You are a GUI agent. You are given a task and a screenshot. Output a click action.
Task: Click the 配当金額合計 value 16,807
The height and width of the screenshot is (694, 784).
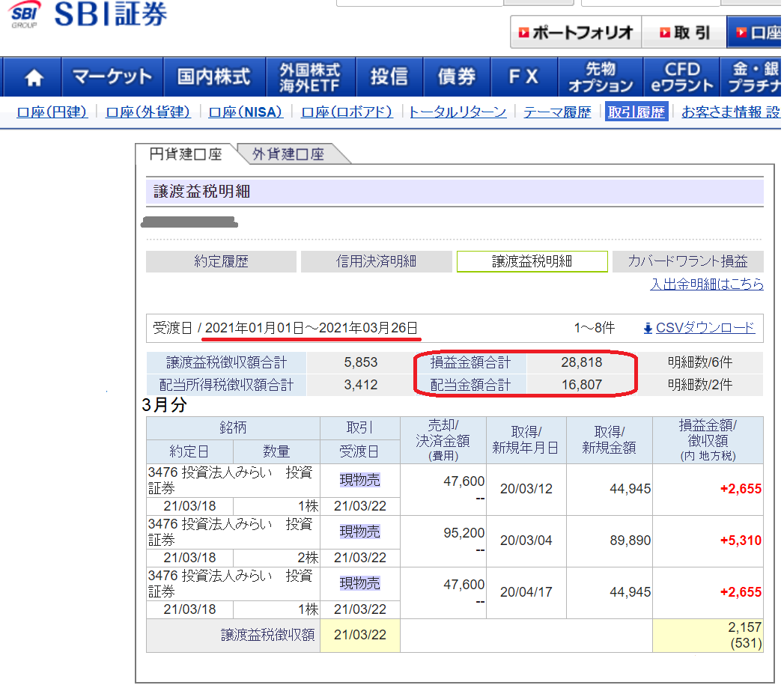tap(582, 385)
